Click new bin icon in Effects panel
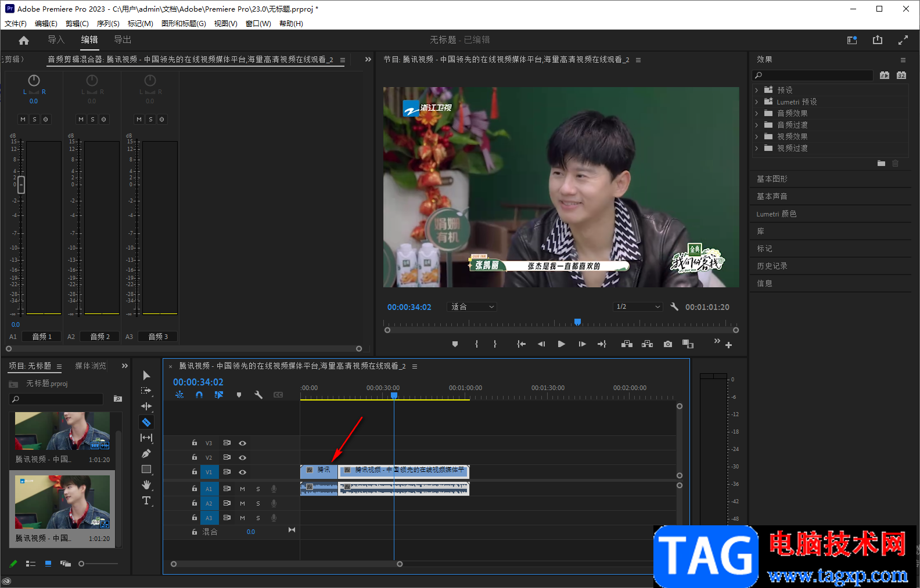The image size is (920, 588). click(x=881, y=164)
